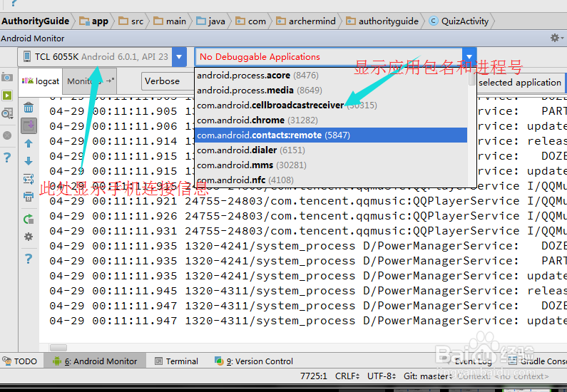Choose com.android.chrome (31282) process
Screen dimensions: 567x392
(x=331, y=120)
